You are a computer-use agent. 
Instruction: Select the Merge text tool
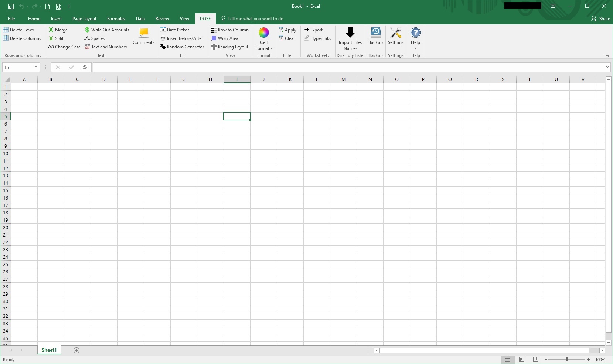(x=58, y=30)
